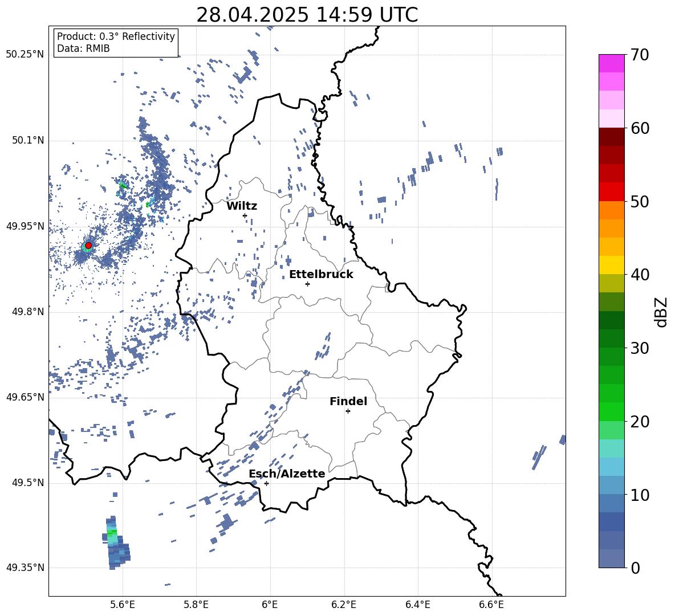Image resolution: width=675 pixels, height=616 pixels.
Task: Click the 6.6°E longitude label
Action: [x=491, y=605]
